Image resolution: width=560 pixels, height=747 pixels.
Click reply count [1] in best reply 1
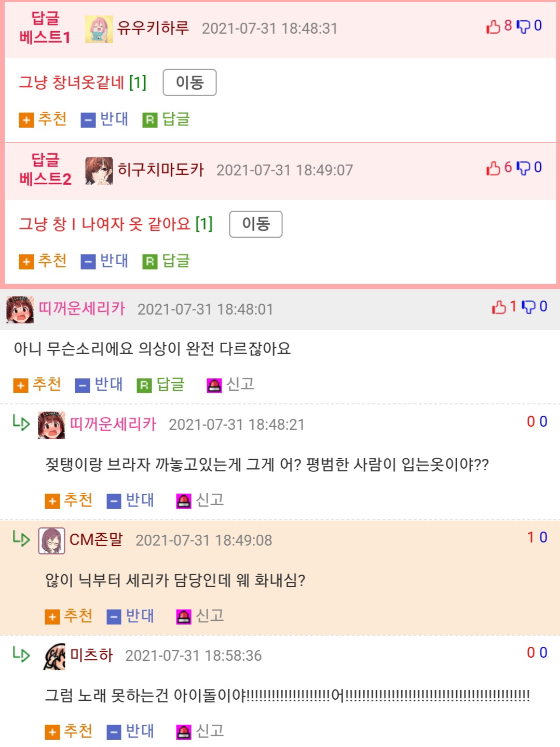click(138, 83)
